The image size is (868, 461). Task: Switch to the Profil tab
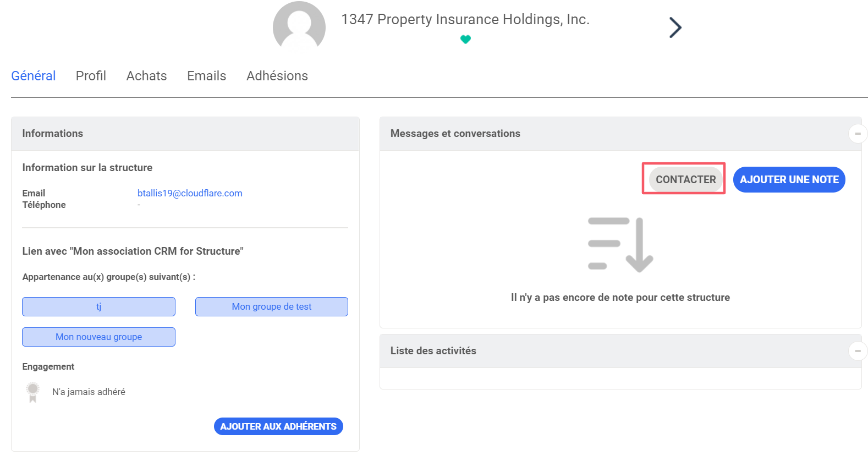coord(91,76)
